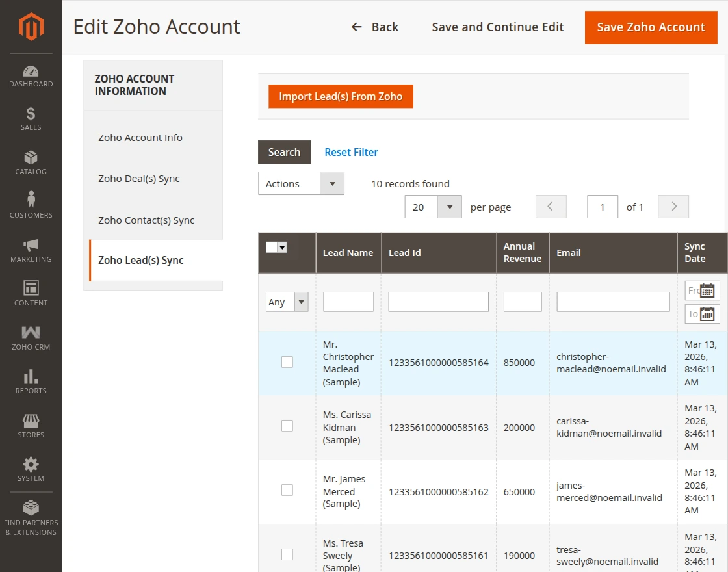Sort by Lead Name column header
728x572 pixels.
tap(348, 253)
